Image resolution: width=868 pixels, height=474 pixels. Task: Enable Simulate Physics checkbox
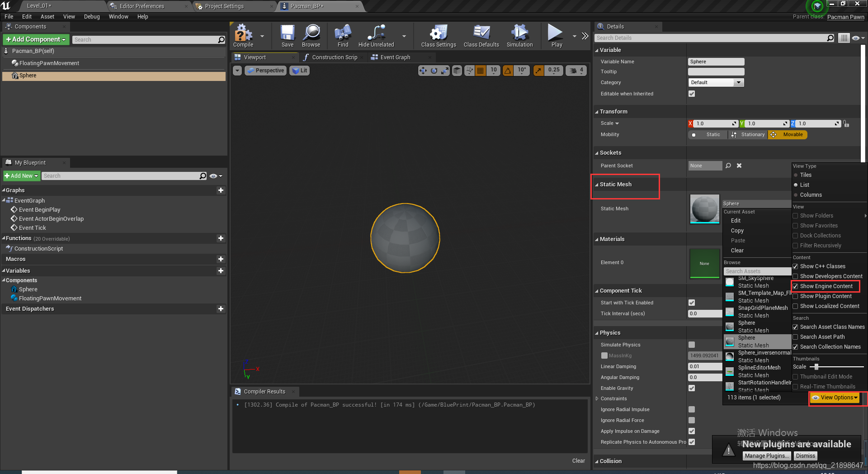click(692, 345)
